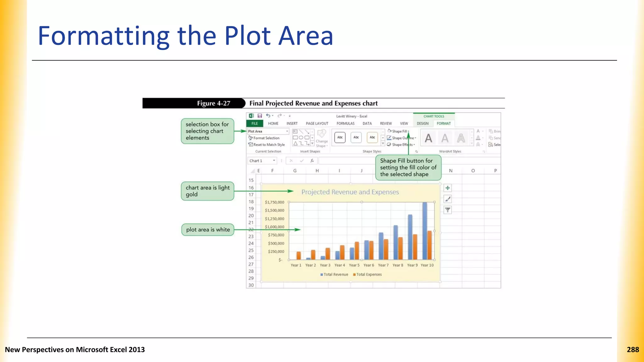Screen dimensions: 644x362
Task: Click the Text Outline A icon
Action: 478,138
